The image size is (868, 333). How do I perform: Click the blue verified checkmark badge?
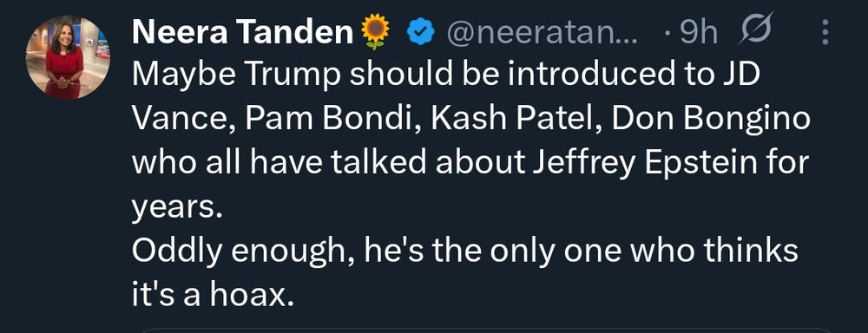tap(420, 33)
